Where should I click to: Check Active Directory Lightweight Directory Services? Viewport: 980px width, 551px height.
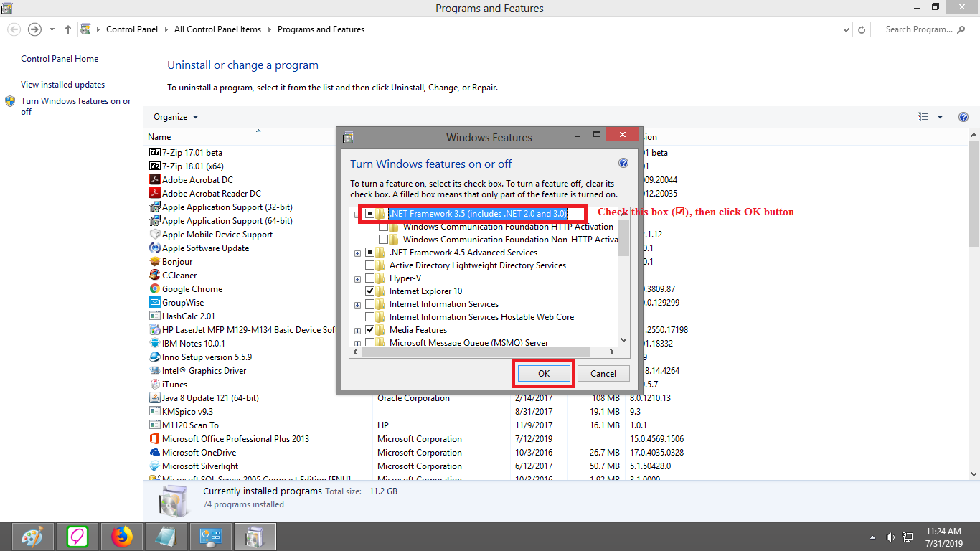369,265
